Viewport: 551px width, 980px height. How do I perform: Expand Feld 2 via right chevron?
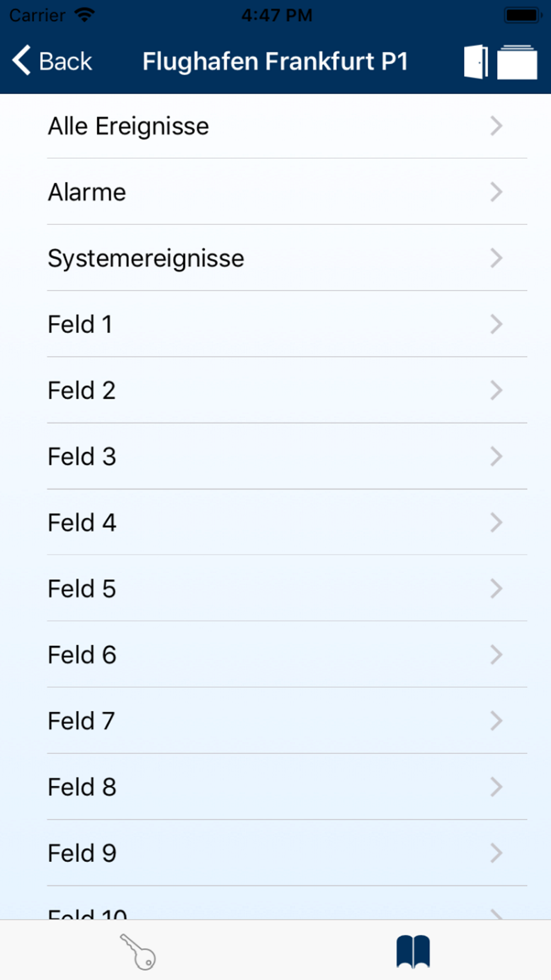coord(496,390)
